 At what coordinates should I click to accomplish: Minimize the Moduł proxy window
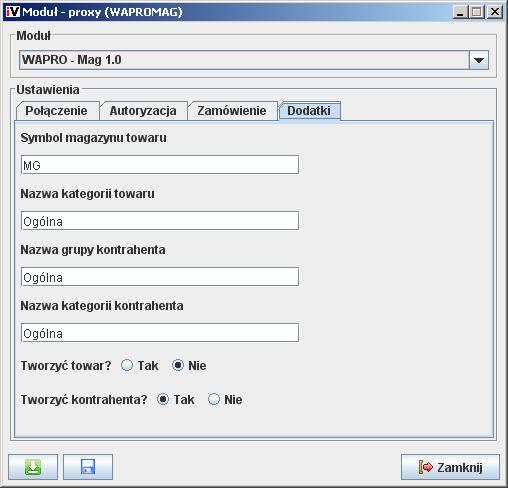coord(460,12)
